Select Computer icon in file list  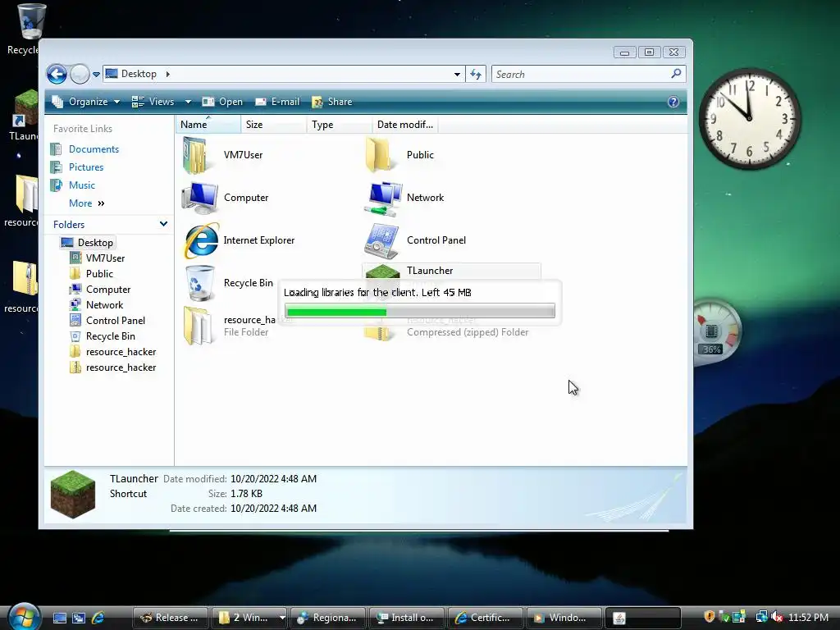pos(200,198)
